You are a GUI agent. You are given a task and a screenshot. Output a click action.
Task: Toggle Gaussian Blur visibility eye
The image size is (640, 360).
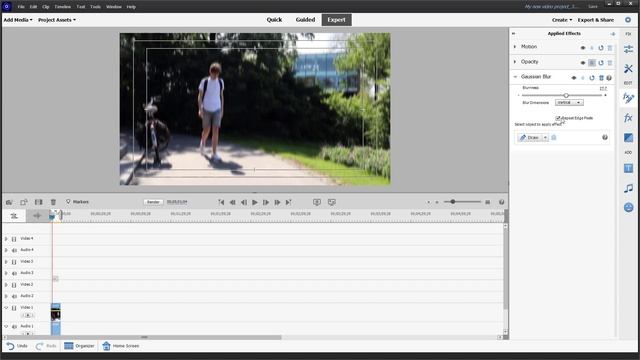(574, 78)
